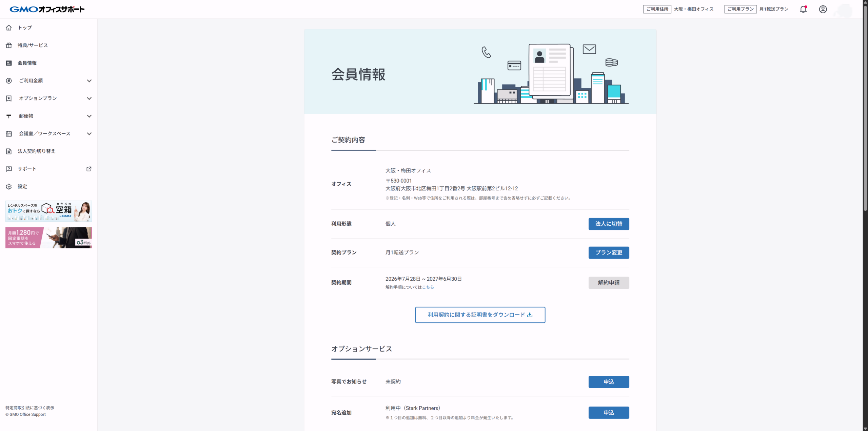
Task: Click the GMOオフィスサポート logo
Action: pyautogui.click(x=47, y=9)
